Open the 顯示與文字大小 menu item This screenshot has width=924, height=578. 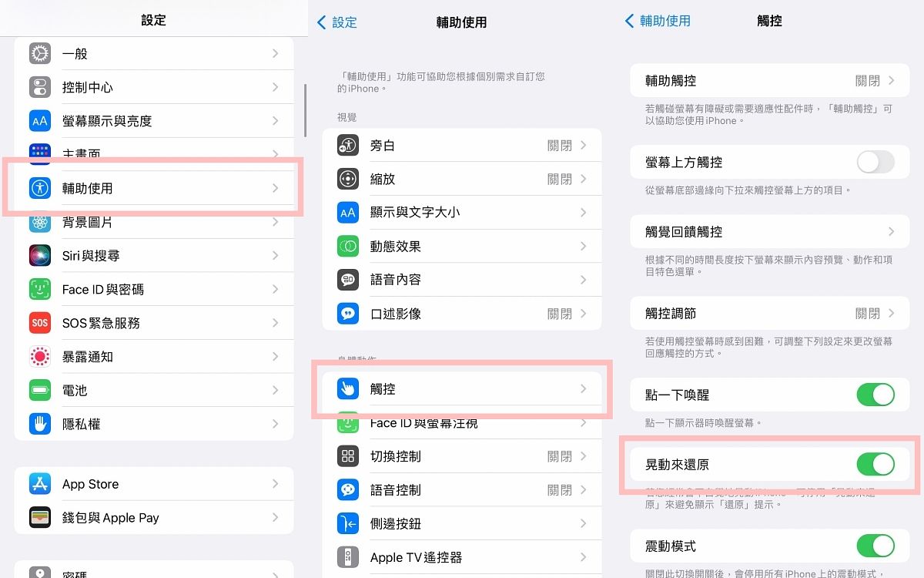click(x=462, y=213)
